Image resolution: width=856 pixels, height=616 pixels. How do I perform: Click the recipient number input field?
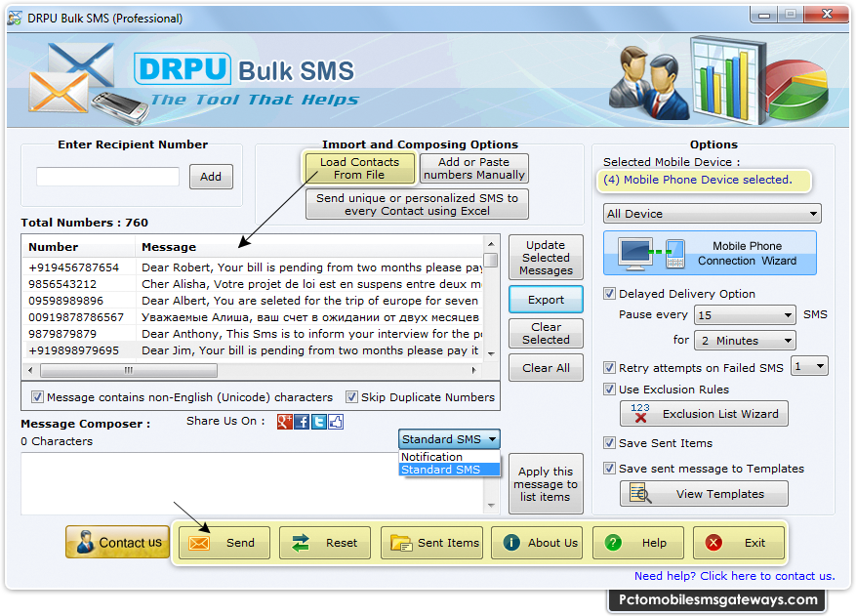click(107, 177)
